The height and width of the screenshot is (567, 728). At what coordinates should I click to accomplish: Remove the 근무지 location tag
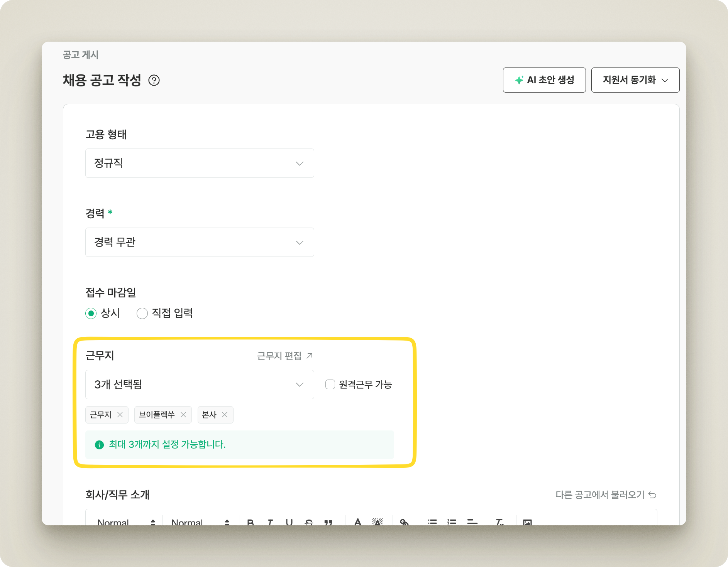tap(120, 415)
